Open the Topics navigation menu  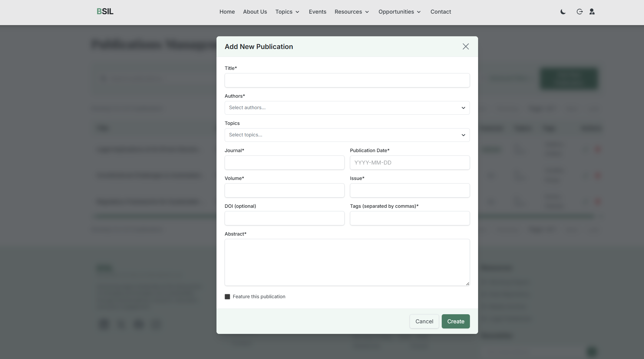(x=287, y=12)
